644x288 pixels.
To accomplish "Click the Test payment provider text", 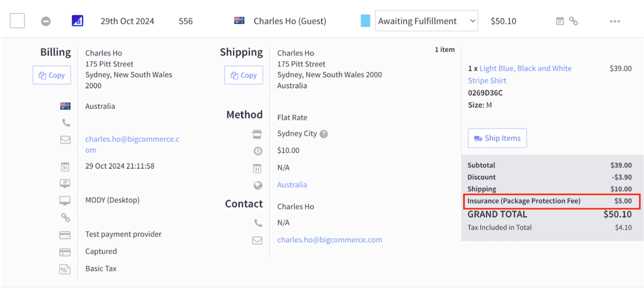I will tap(123, 234).
